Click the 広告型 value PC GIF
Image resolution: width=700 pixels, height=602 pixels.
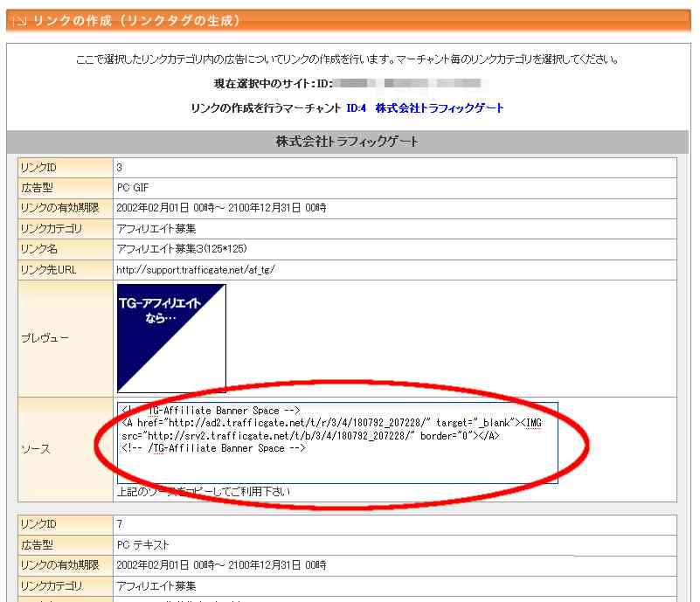point(133,188)
